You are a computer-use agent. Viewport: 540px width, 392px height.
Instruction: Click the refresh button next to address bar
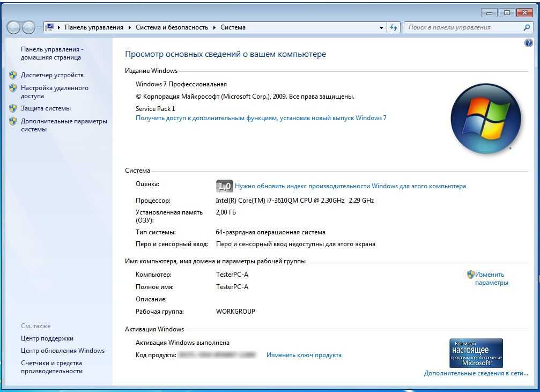[394, 27]
